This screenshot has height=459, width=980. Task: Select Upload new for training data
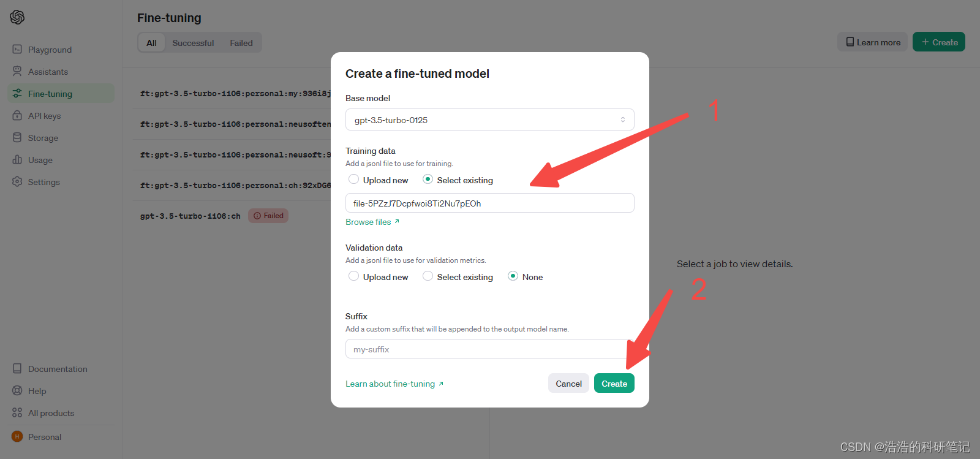353,179
